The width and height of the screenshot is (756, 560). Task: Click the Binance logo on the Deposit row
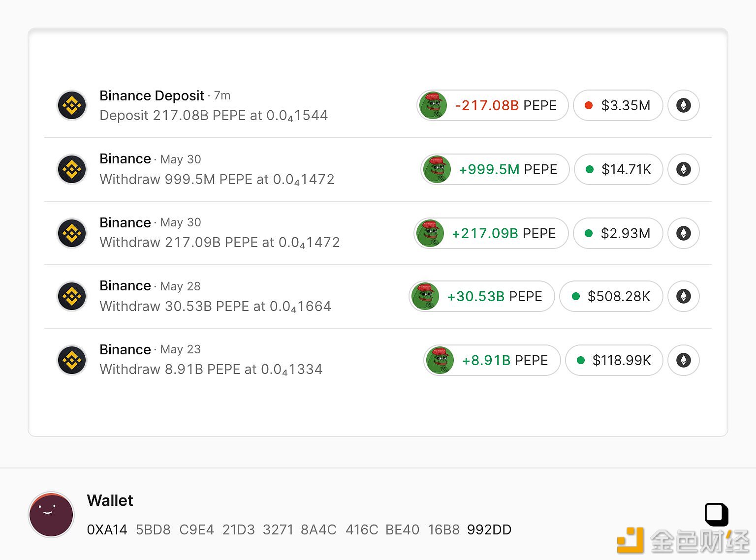(72, 105)
